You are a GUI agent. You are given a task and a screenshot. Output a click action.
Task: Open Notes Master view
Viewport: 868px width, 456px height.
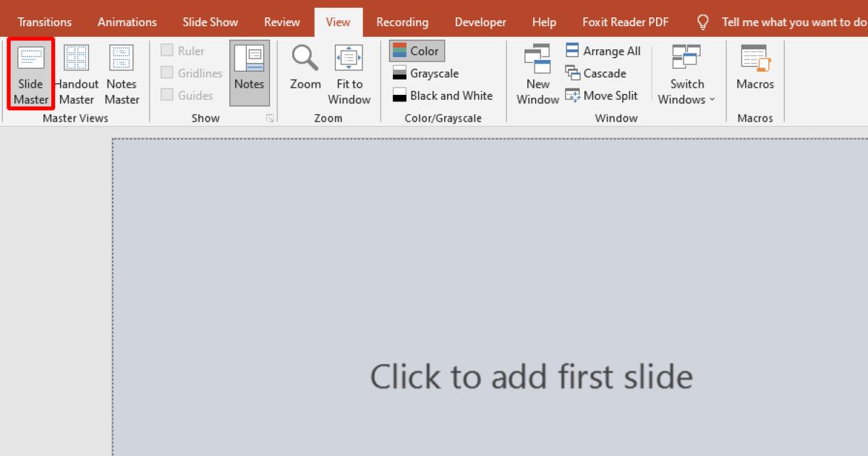tap(122, 75)
